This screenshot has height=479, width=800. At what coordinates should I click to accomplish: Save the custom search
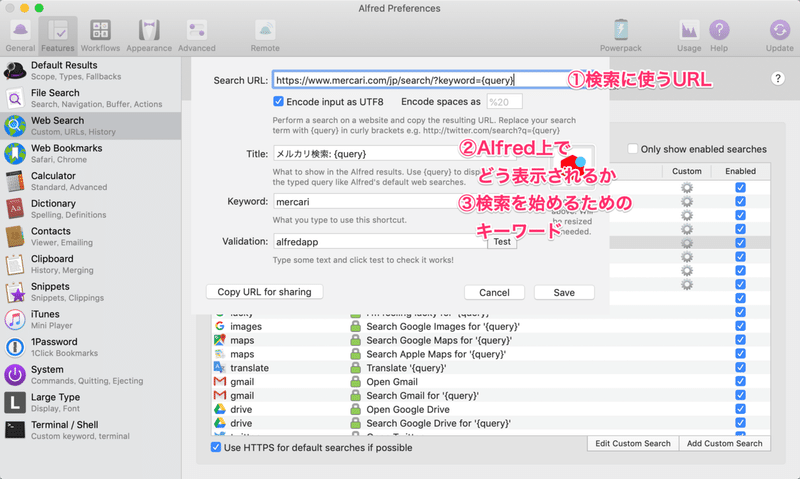[x=564, y=292]
